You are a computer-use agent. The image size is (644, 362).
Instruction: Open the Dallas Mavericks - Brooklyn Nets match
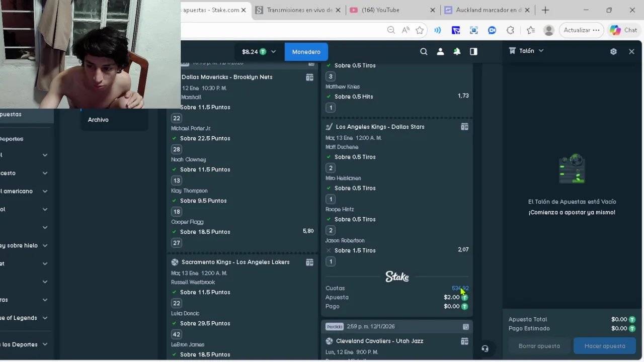(x=227, y=77)
